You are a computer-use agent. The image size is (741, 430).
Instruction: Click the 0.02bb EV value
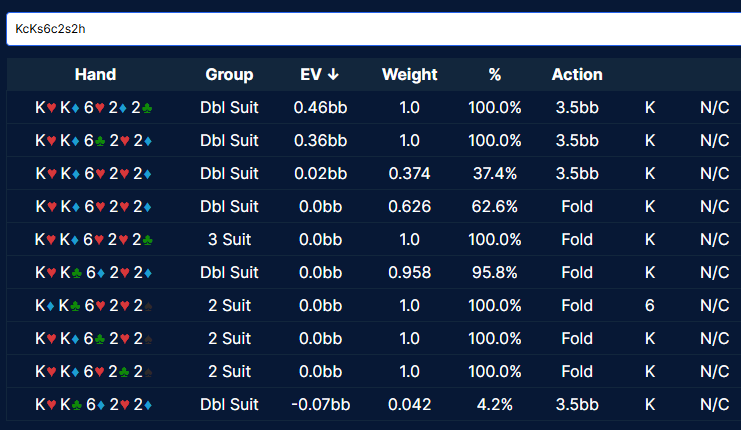[320, 174]
